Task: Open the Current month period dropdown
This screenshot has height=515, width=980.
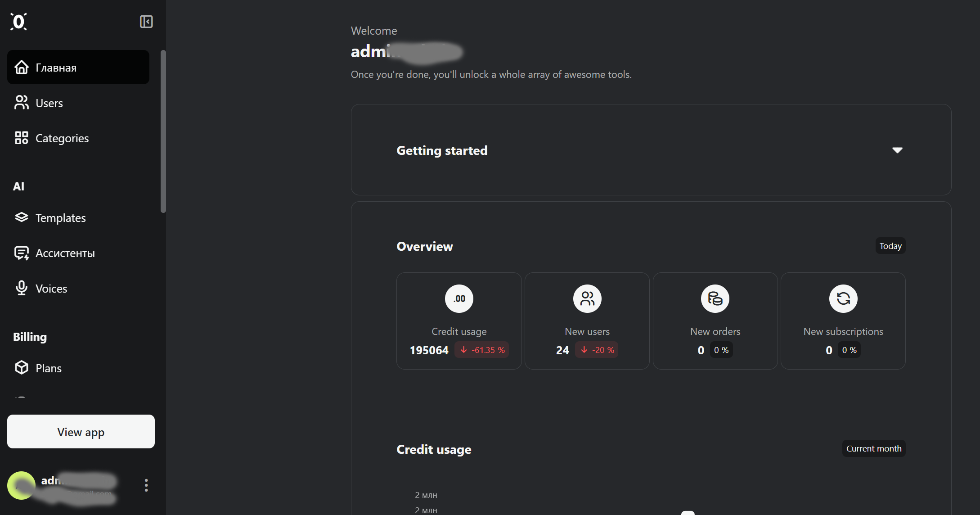Action: coord(874,448)
